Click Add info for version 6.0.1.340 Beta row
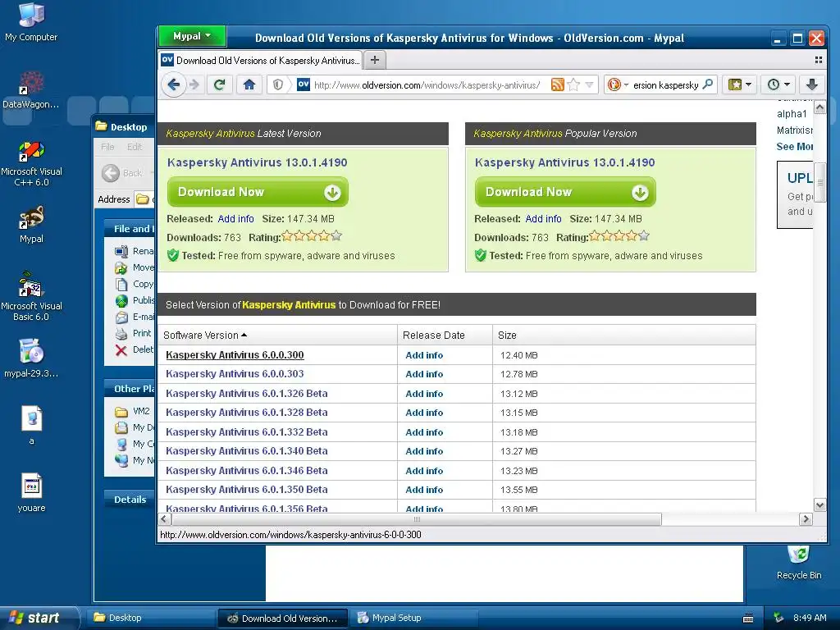The image size is (840, 630). 424,451
